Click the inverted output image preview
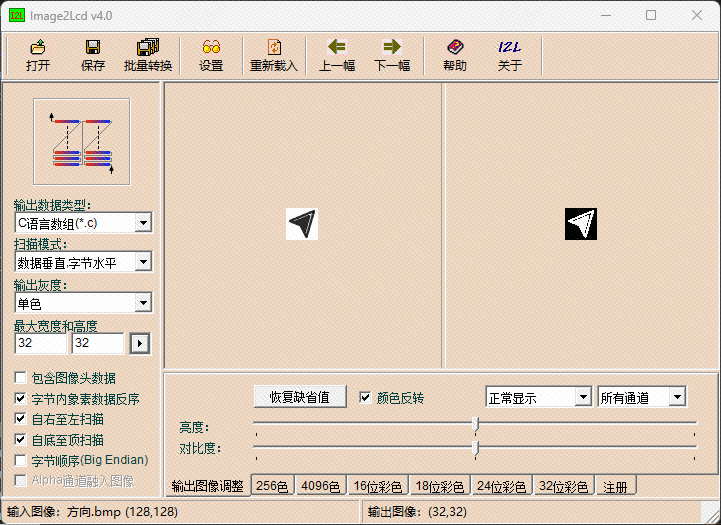 point(581,224)
